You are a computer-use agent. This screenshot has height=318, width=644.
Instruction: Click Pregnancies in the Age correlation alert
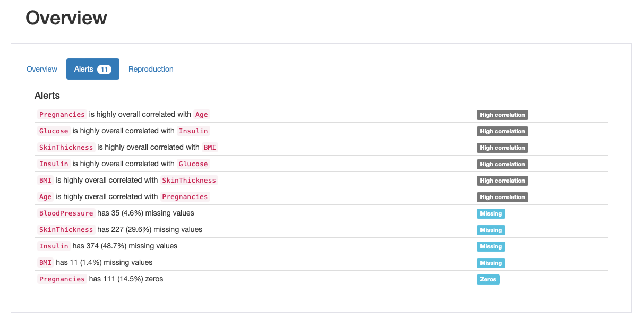tap(62, 115)
